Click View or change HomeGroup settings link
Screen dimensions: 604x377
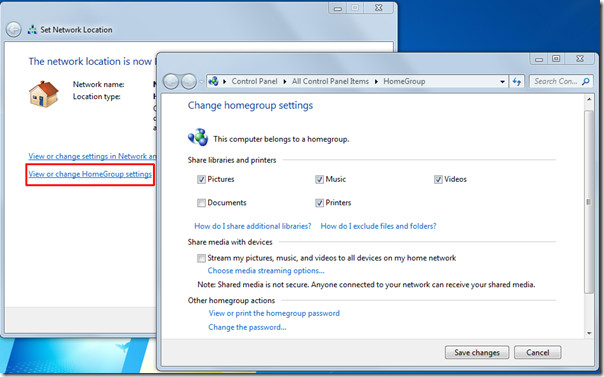point(90,174)
